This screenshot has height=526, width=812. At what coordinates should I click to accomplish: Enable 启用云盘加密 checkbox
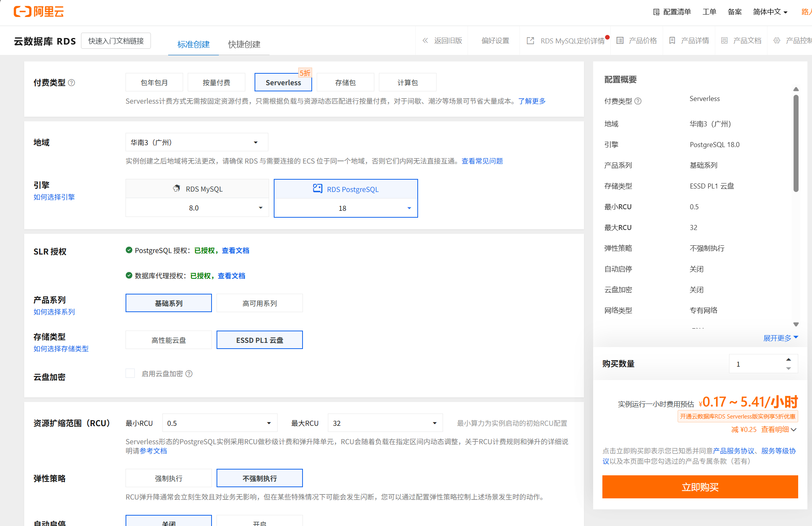130,373
